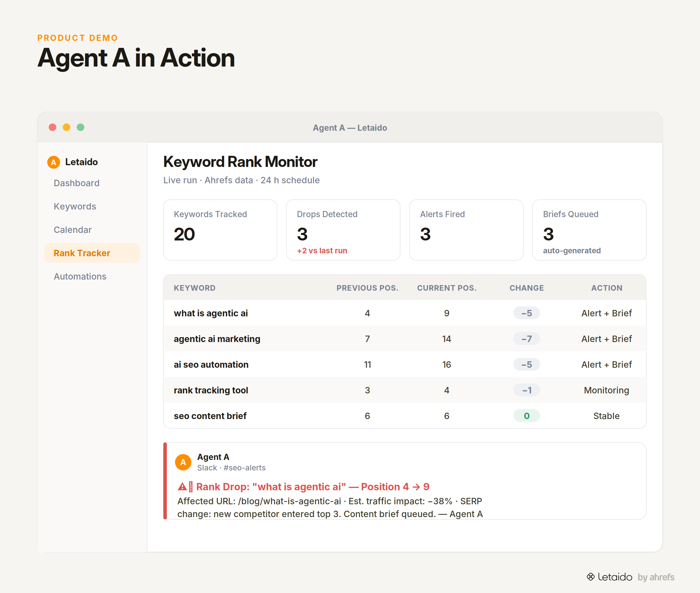Click the −1 change badge for rank tracking tool
This screenshot has width=700, height=593.
tap(527, 390)
